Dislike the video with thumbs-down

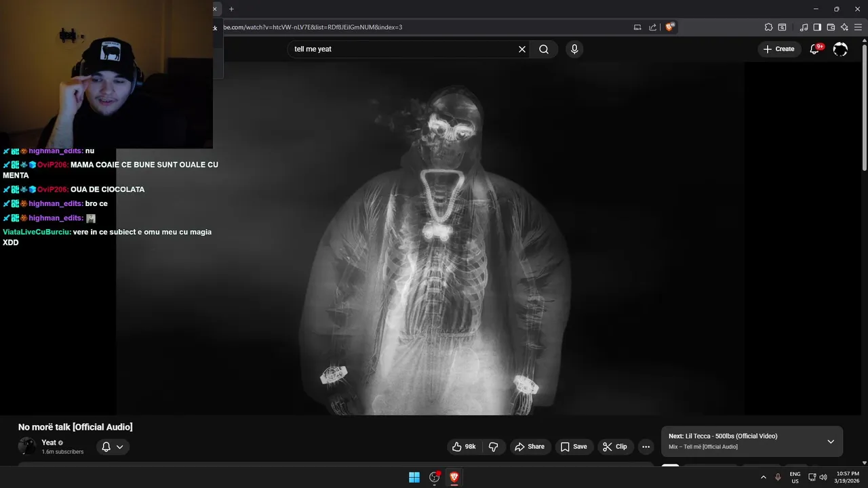(494, 447)
